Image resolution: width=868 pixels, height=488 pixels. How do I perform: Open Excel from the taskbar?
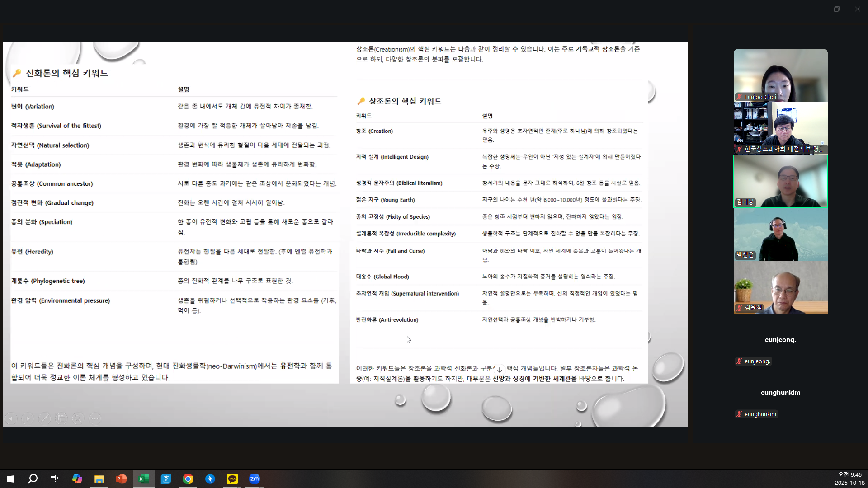click(x=144, y=479)
